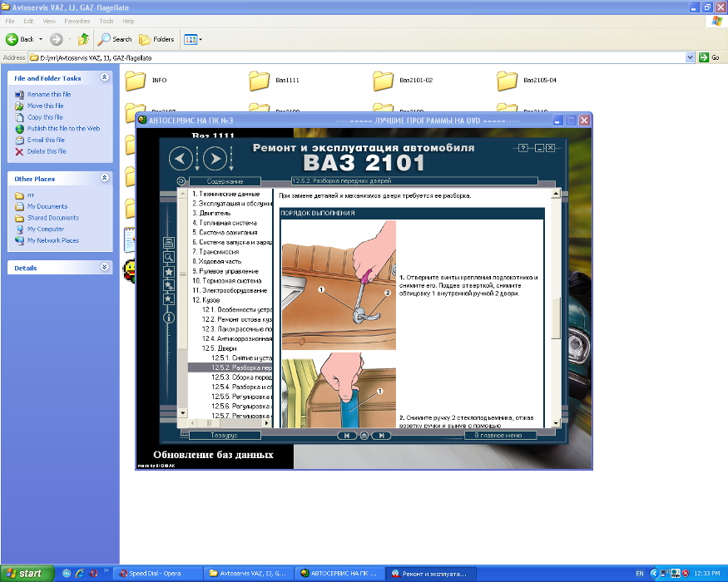Viewport: 728px width, 582px height.
Task: Click Search in the Explorer toolbar
Action: [115, 39]
